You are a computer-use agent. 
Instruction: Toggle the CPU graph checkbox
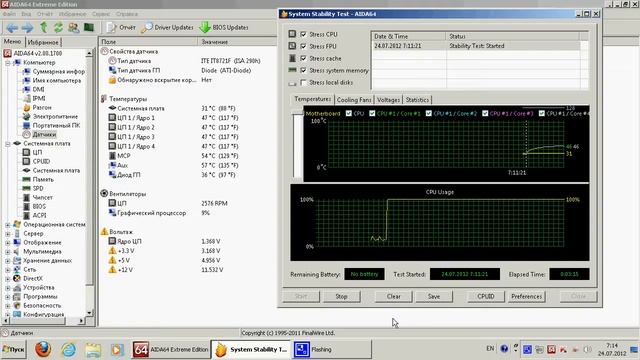[x=349, y=113]
